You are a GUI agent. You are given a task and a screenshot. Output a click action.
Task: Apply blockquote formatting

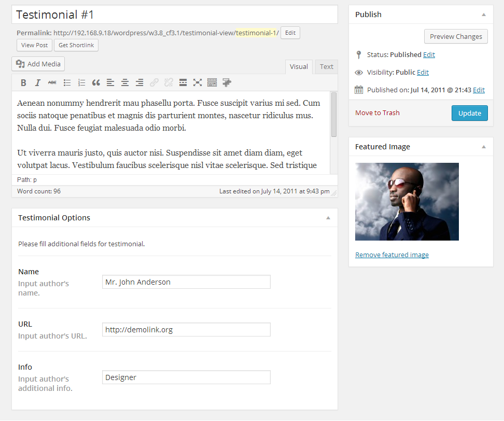[96, 82]
